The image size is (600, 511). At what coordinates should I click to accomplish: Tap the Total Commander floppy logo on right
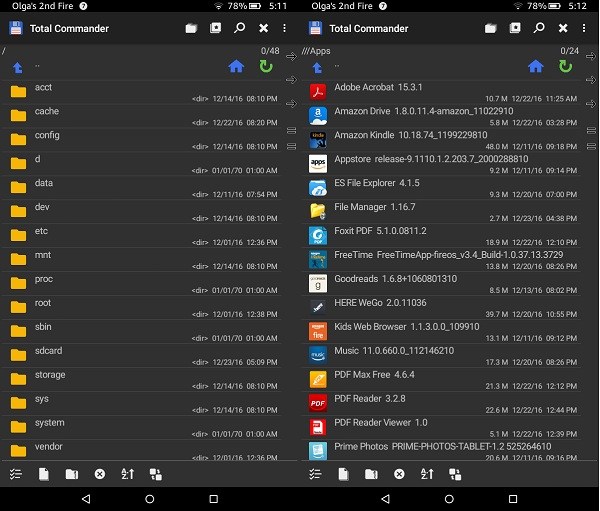pos(315,28)
